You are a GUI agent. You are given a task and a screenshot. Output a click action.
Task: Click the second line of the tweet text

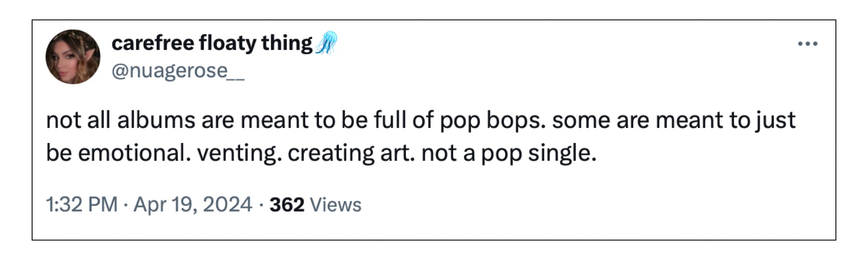coord(321,153)
